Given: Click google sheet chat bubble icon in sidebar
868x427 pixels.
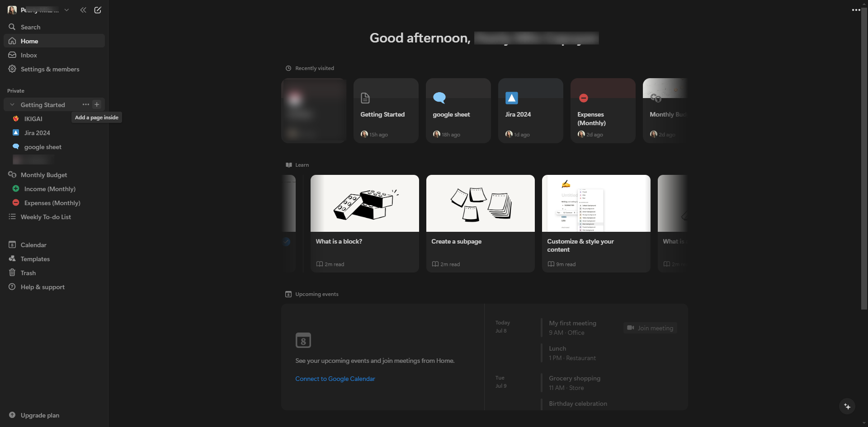Looking at the screenshot, I should (16, 147).
